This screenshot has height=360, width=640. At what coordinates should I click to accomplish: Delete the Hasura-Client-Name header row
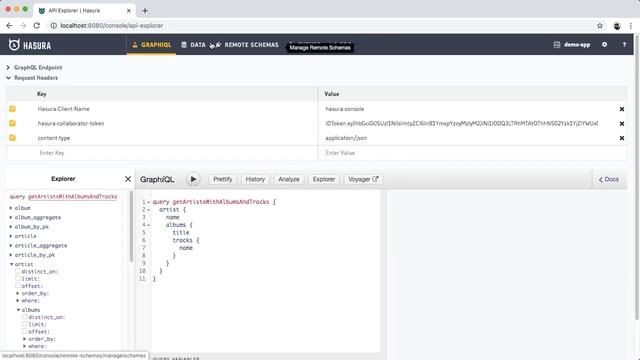(x=622, y=109)
